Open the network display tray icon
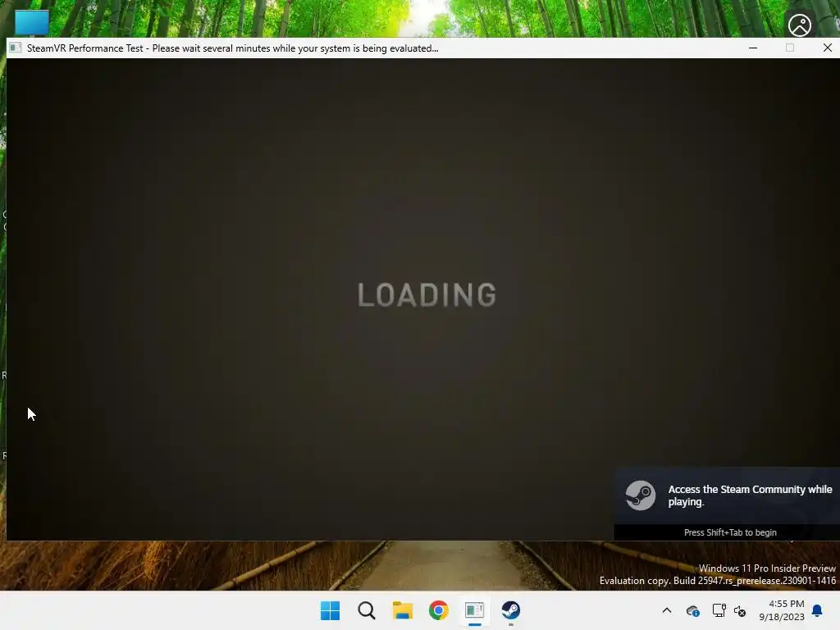The image size is (840, 630). click(719, 610)
